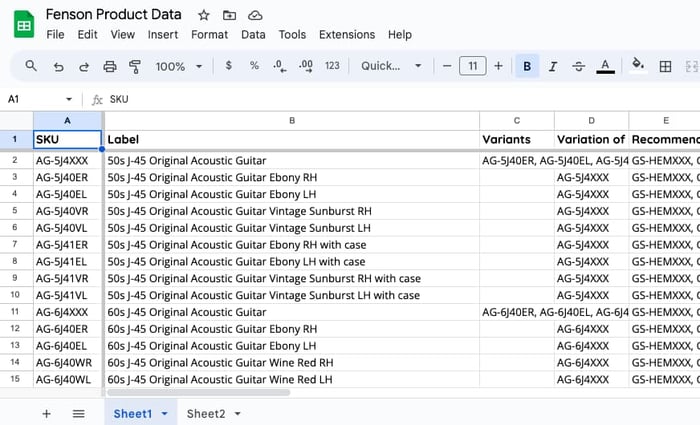Select row 7 header
Screen dimensions: 700x425
pos(15,245)
